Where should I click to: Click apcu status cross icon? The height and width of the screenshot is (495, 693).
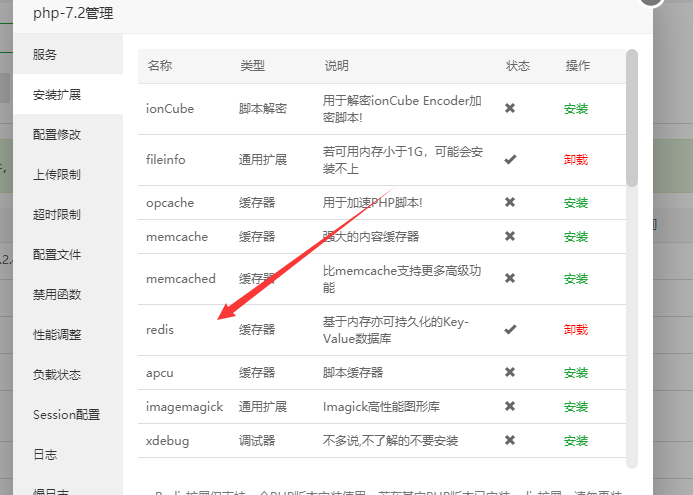coord(510,372)
